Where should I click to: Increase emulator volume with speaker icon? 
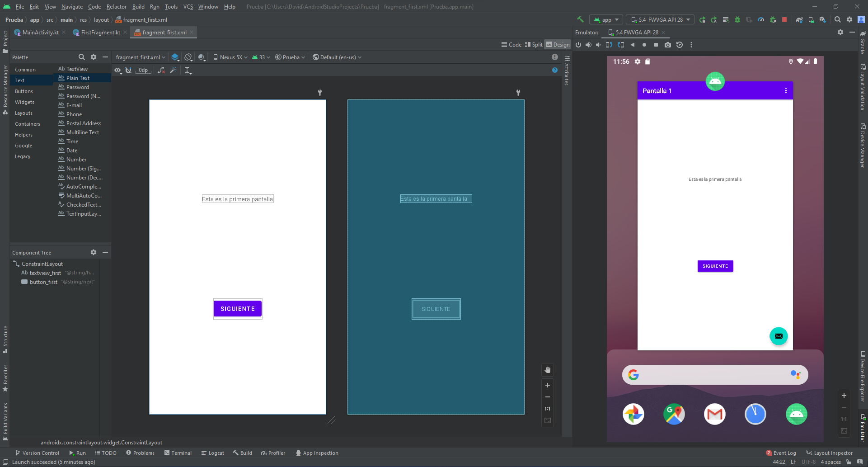[588, 45]
